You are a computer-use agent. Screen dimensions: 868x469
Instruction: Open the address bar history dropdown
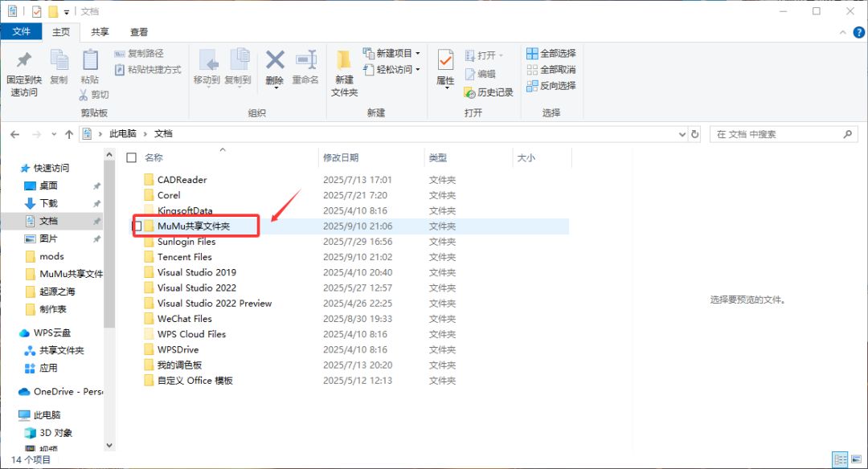point(682,134)
